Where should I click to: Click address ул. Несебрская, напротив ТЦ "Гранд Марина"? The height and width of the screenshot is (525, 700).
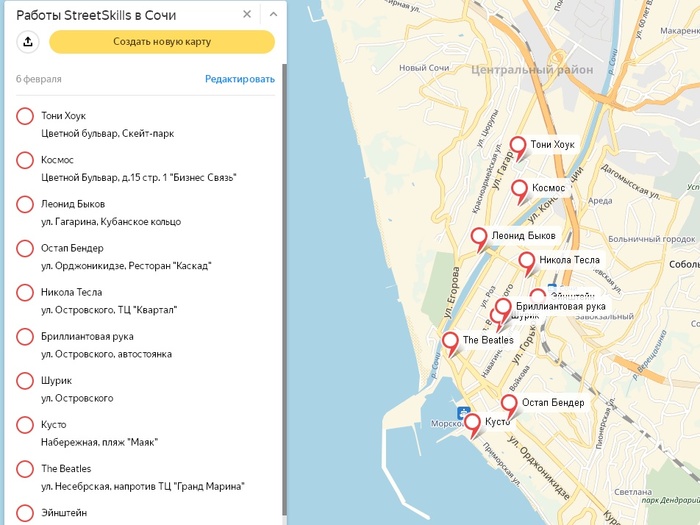point(143,487)
